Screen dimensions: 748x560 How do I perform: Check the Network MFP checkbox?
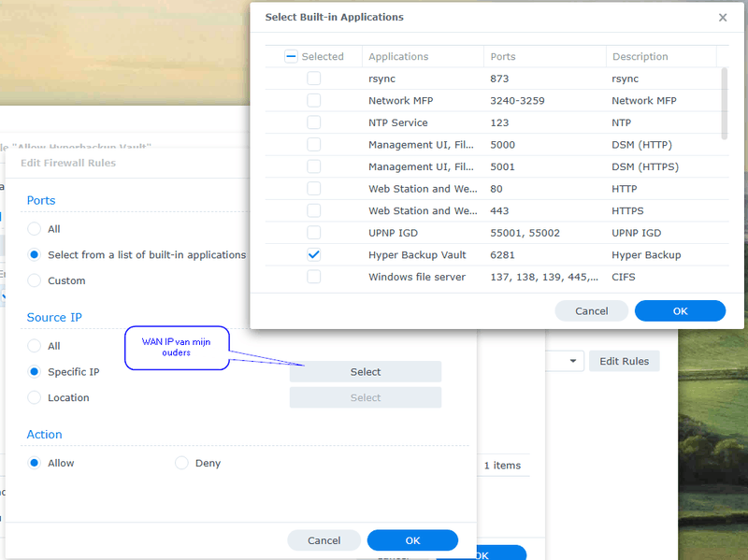click(x=313, y=100)
